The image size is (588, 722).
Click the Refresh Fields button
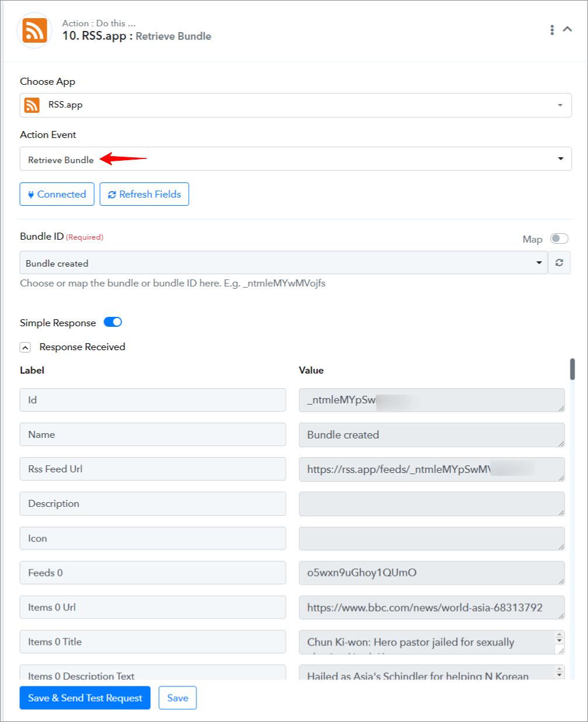[144, 194]
